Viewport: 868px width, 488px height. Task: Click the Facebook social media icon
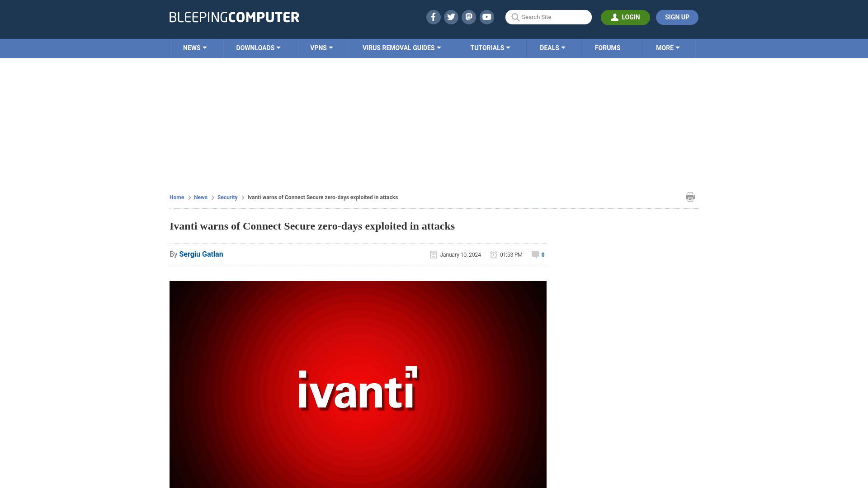433,17
